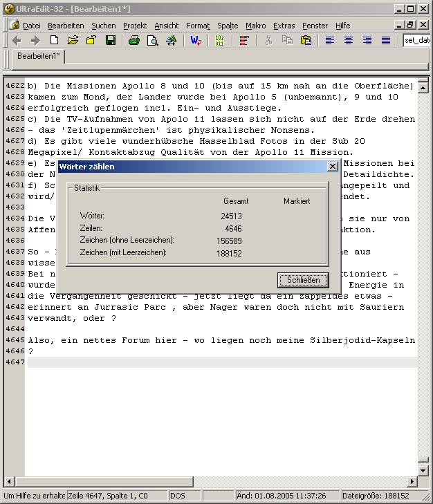Close the Wörter zählen dialog with X
The width and height of the screenshot is (433, 504).
coord(332,167)
